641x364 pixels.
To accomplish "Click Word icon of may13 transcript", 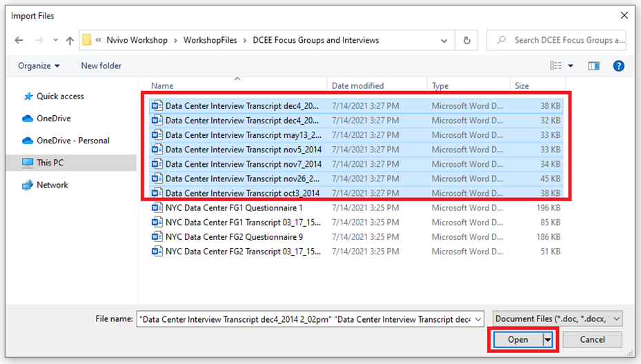I will pos(157,135).
